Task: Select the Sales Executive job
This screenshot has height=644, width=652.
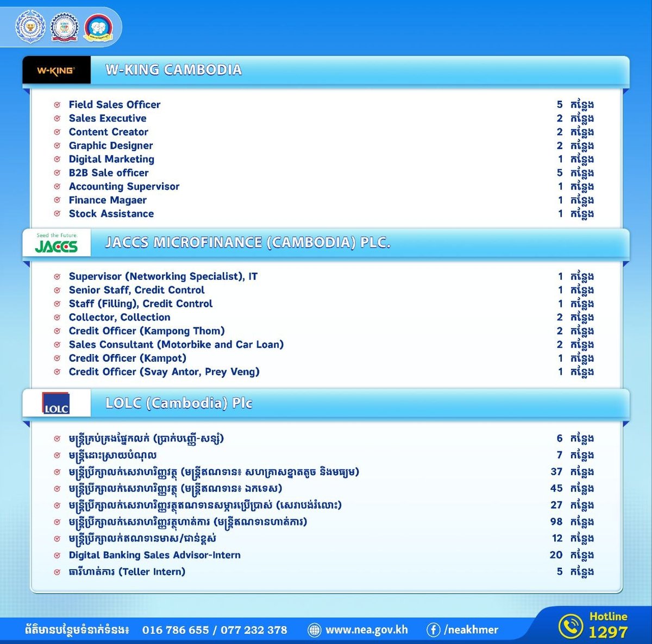Action: (x=108, y=118)
